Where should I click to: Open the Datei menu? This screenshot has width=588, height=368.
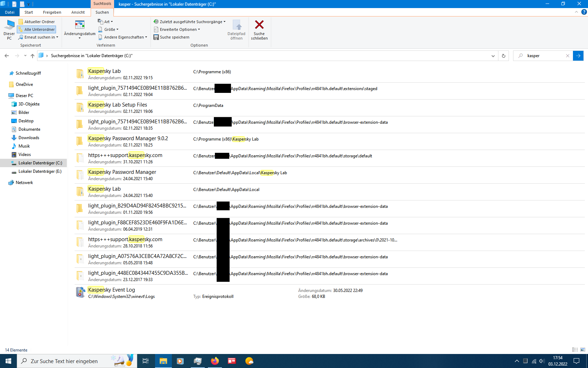pyautogui.click(x=9, y=12)
